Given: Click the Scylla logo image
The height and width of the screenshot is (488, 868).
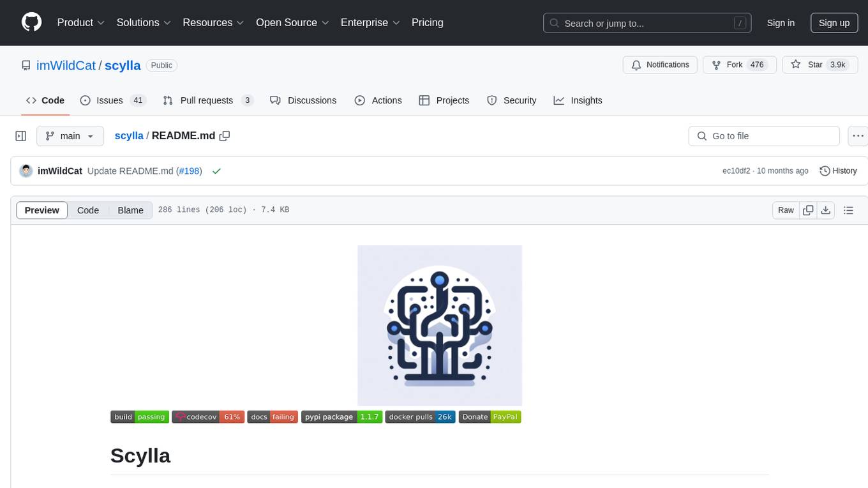Looking at the screenshot, I should click(440, 325).
